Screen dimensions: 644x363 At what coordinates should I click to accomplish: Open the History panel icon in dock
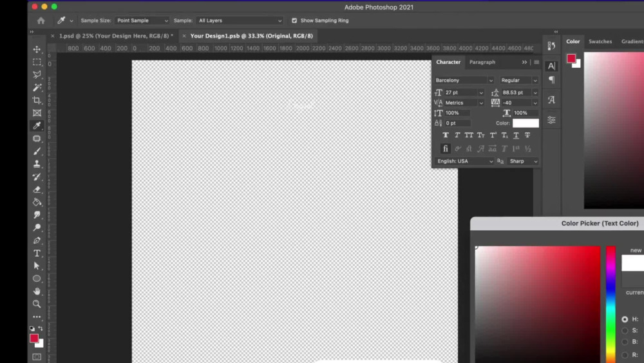[551, 46]
